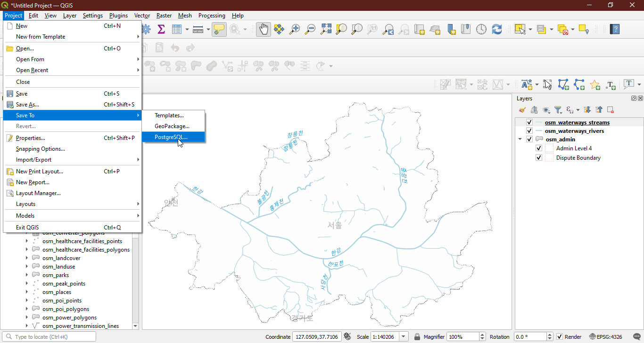Open New Print Layout... menu entry
The width and height of the screenshot is (644, 343).
[72, 171]
